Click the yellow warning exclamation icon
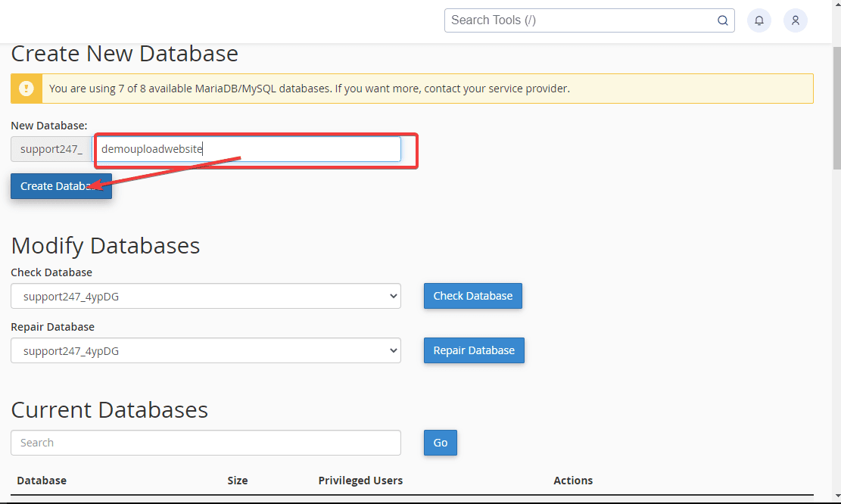841x504 pixels. (26, 89)
